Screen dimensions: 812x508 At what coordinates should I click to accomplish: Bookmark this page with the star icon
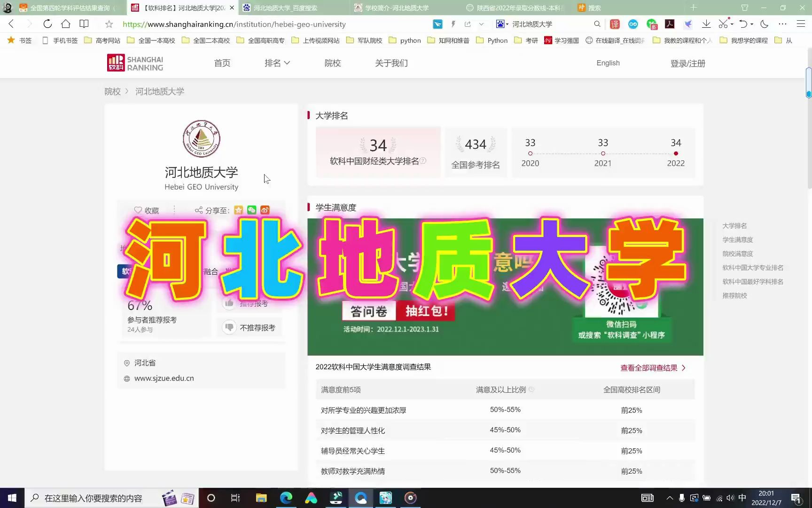pyautogui.click(x=109, y=24)
